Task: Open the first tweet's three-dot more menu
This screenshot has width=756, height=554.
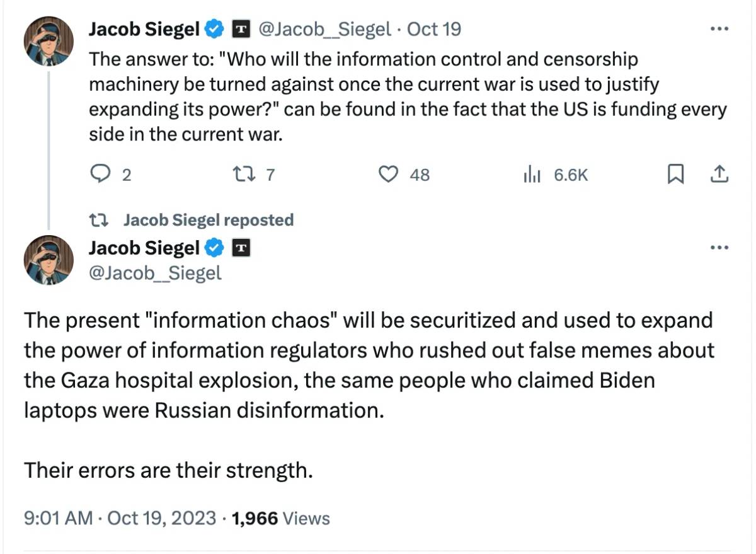Action: (x=718, y=29)
